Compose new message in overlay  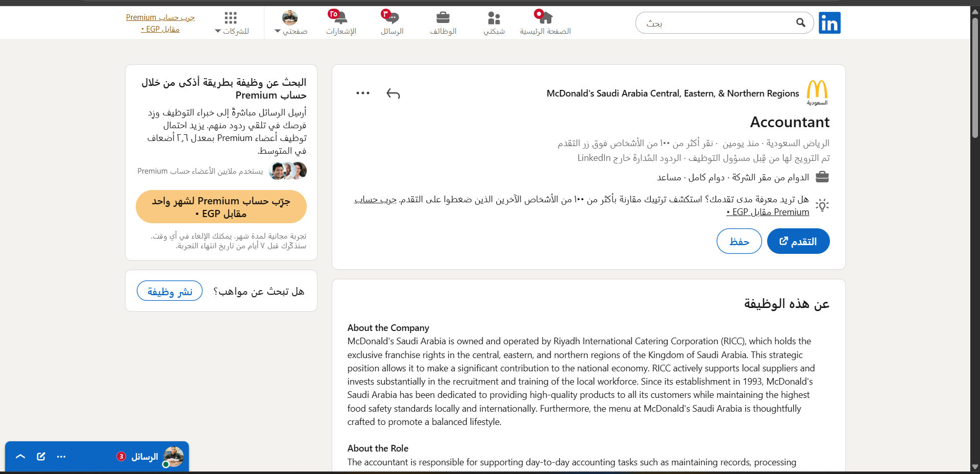click(x=41, y=457)
